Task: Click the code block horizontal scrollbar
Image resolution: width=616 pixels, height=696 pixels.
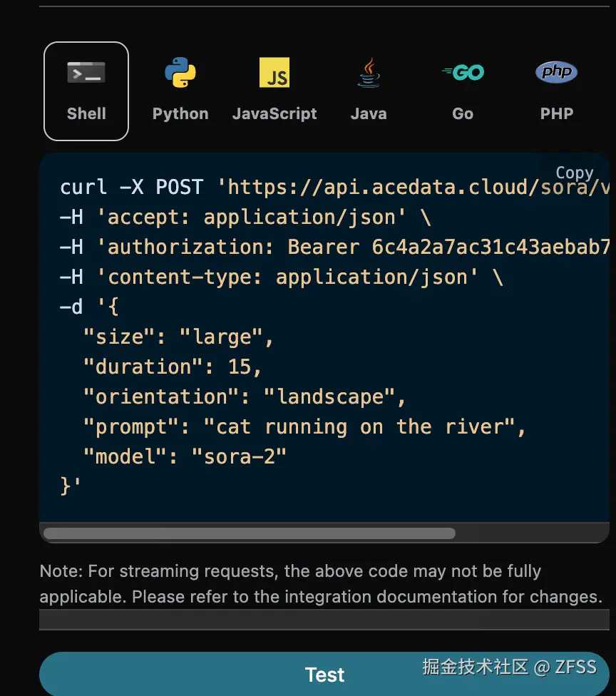Action: (250, 533)
